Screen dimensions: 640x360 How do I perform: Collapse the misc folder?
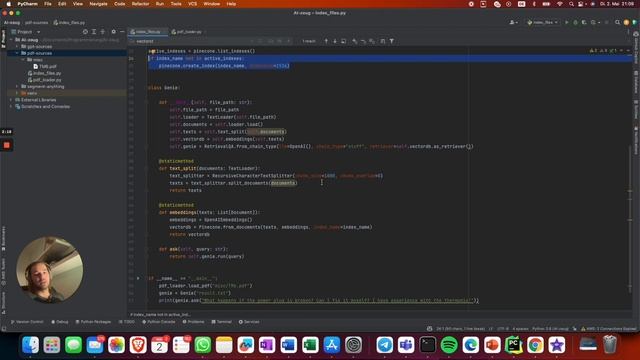tap(23, 60)
